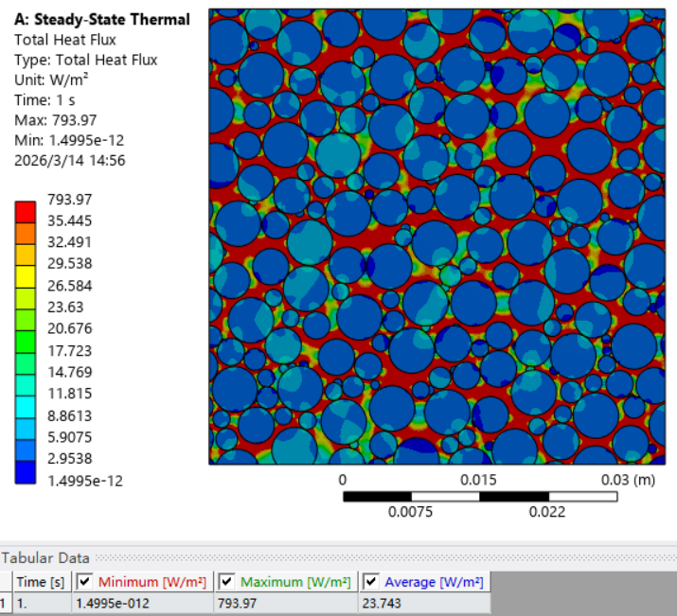Select the Maximum [W/m²] column header text
The image size is (677, 616).
pyautogui.click(x=295, y=582)
